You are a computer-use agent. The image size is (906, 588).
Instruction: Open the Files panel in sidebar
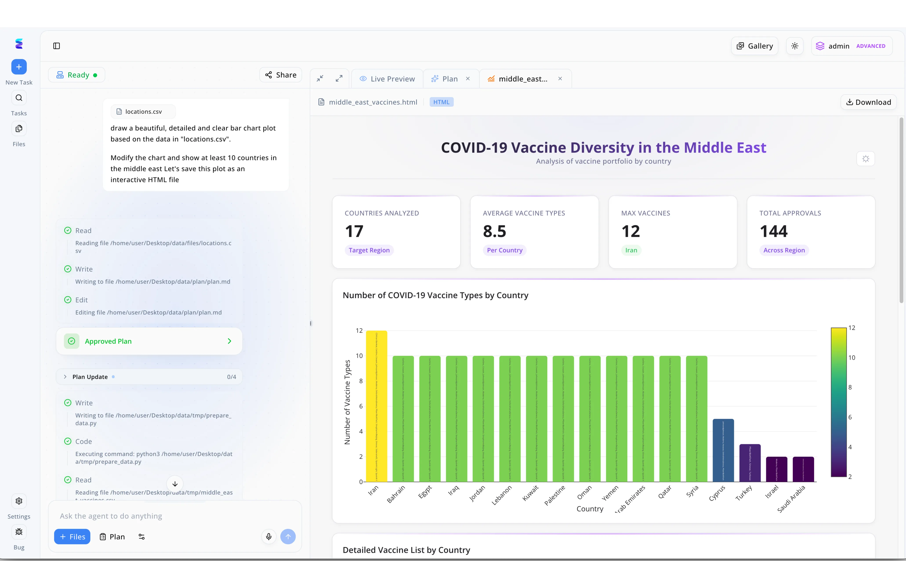pyautogui.click(x=19, y=128)
